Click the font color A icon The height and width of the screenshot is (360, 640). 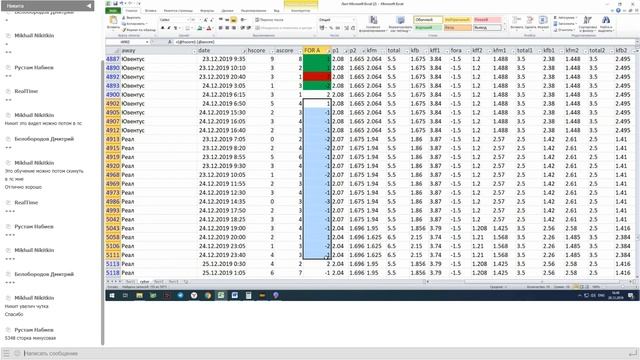point(209,28)
